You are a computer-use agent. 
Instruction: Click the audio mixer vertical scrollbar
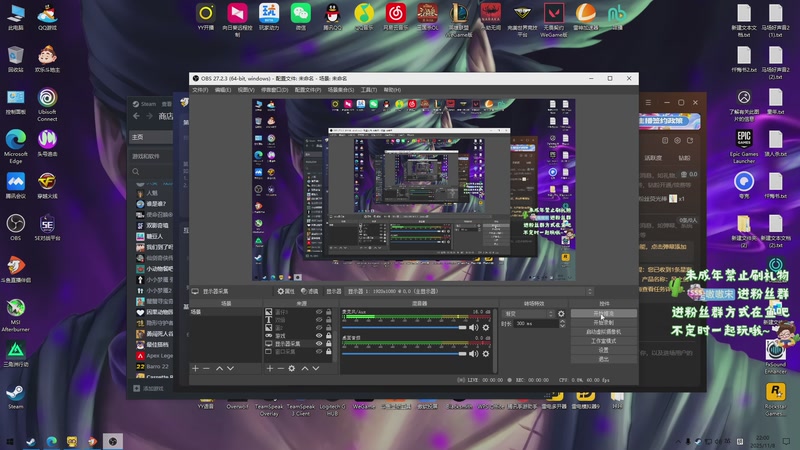[495, 340]
